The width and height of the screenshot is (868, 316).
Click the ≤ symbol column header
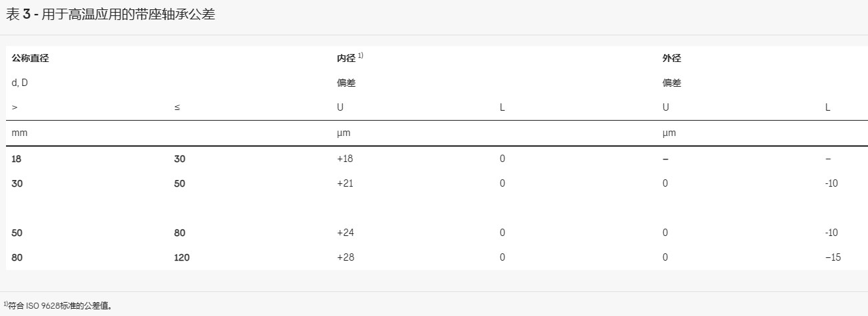coord(177,108)
